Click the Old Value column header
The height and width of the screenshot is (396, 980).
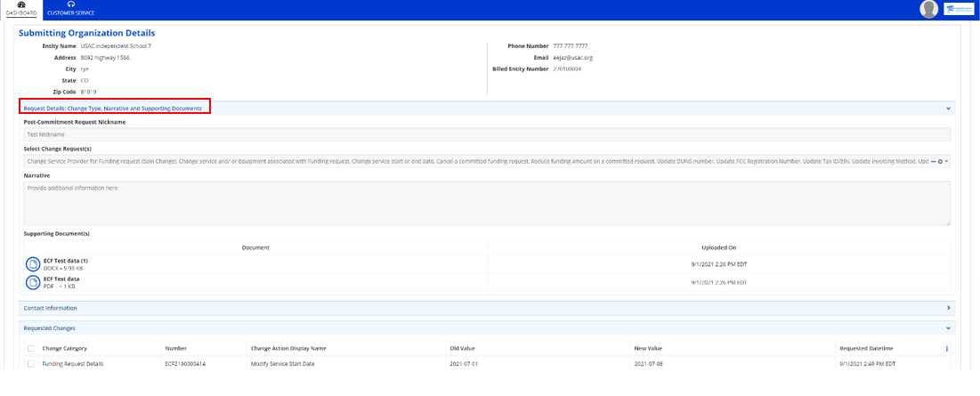click(x=463, y=349)
